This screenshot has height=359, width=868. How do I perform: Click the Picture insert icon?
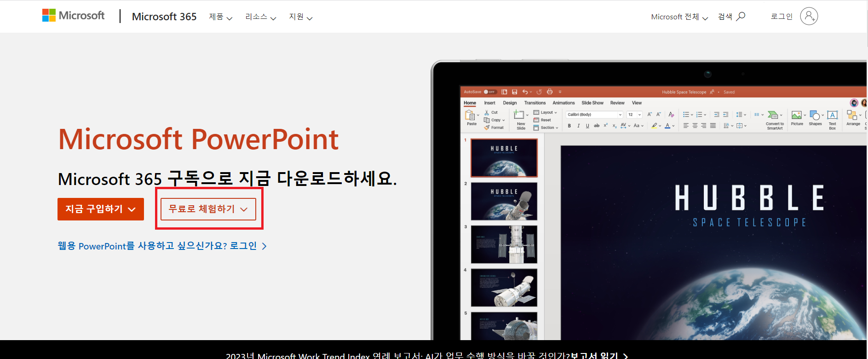tap(797, 115)
